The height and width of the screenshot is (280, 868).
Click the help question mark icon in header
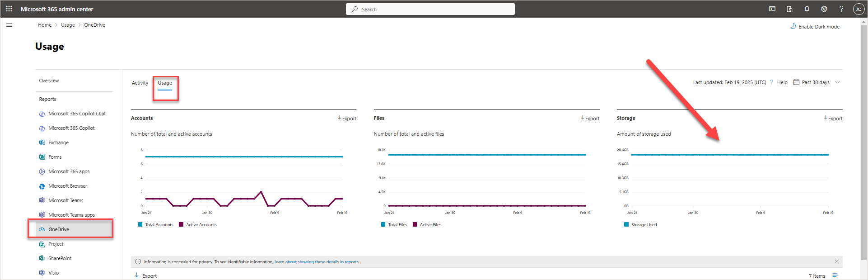coord(841,9)
